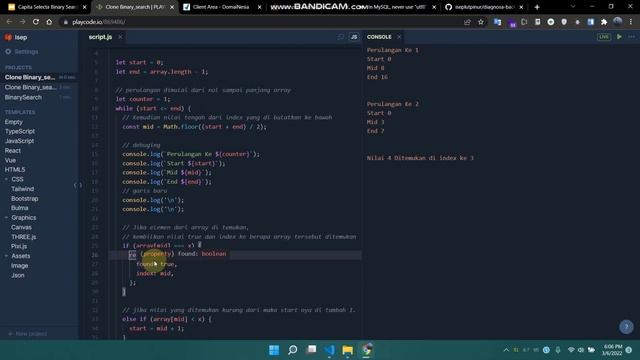Select the JavaScript template
The width and height of the screenshot is (640, 360).
pos(19,141)
